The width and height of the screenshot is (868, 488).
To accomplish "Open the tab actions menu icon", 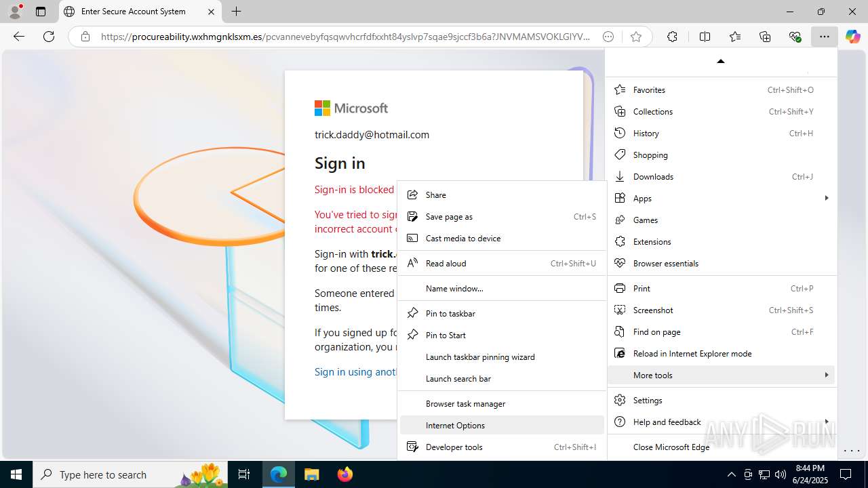I will click(41, 12).
